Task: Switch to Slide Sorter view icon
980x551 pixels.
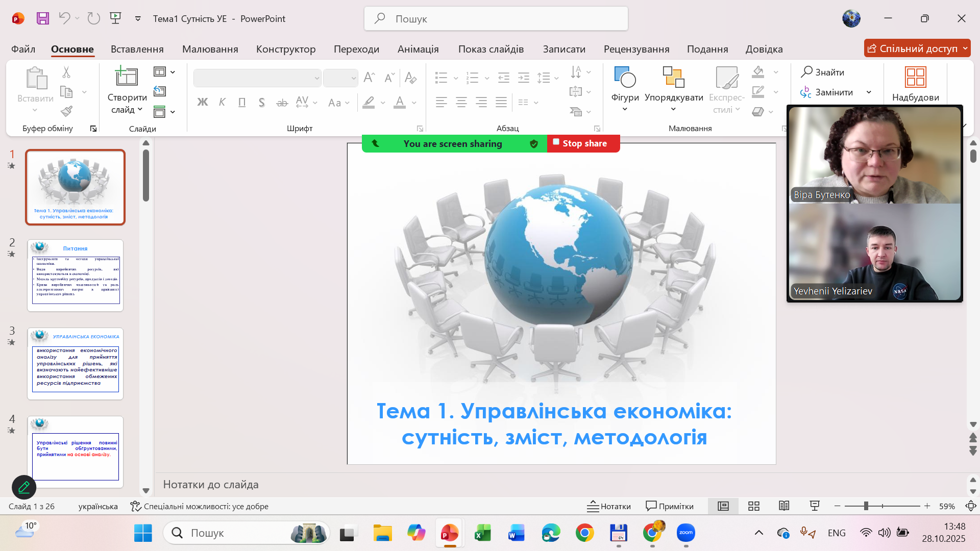Action: (x=753, y=506)
